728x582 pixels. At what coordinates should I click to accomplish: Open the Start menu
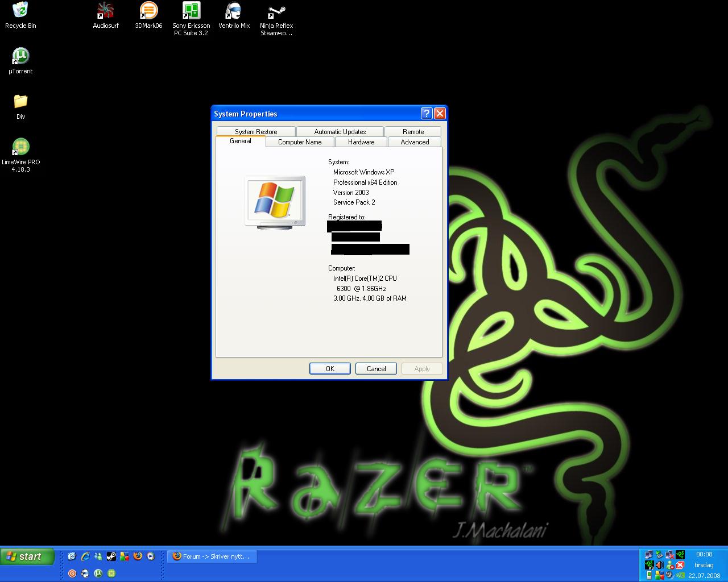[x=27, y=556]
